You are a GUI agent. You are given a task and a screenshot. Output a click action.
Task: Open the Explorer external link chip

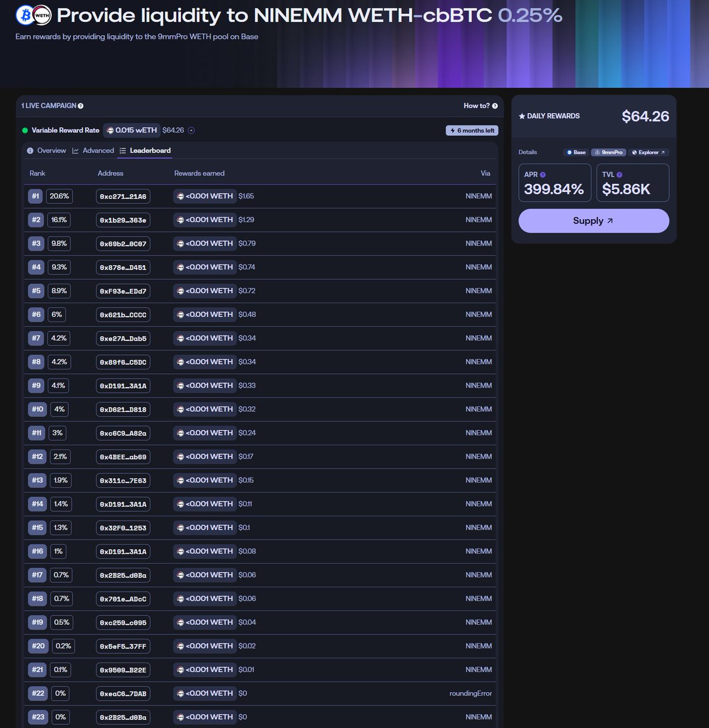(x=648, y=152)
